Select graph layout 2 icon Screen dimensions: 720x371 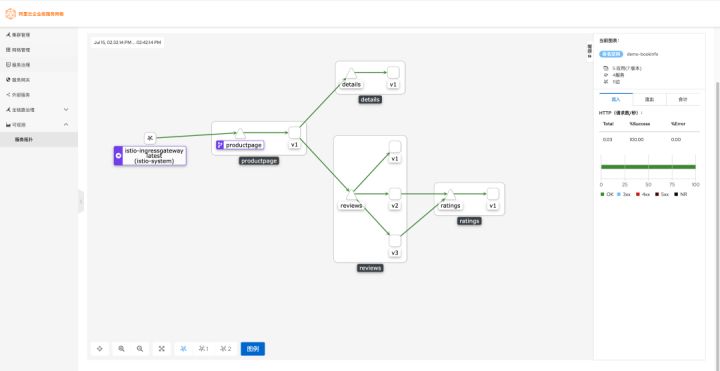pos(225,349)
